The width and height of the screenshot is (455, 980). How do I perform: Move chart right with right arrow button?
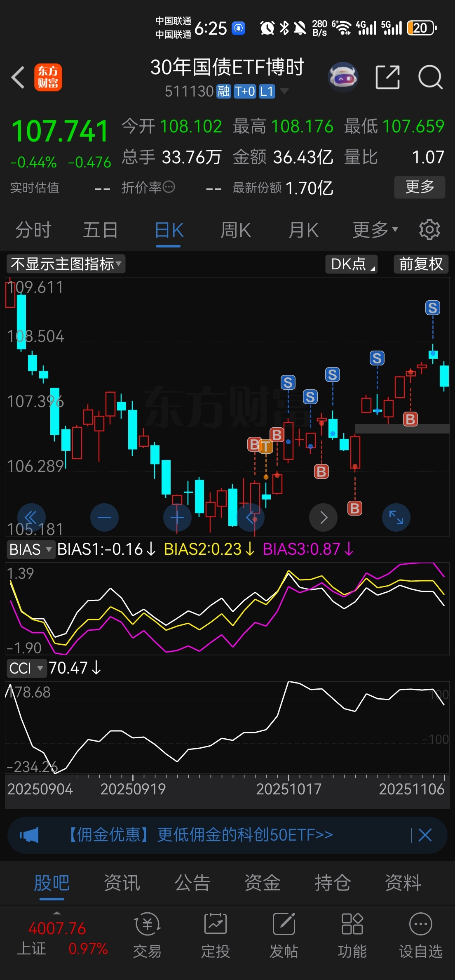(323, 517)
